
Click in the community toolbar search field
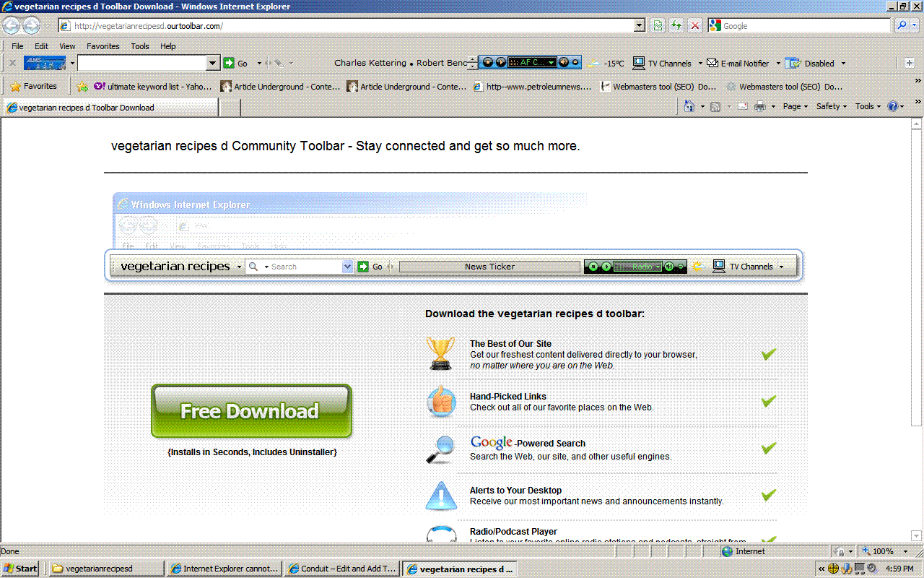142,63
